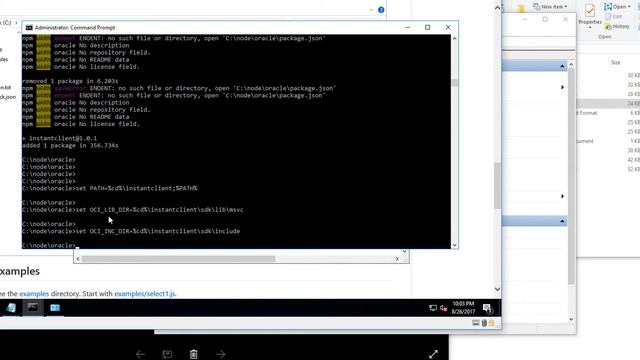Click the 'set OCI_INC_DIR' command line text

point(158,231)
